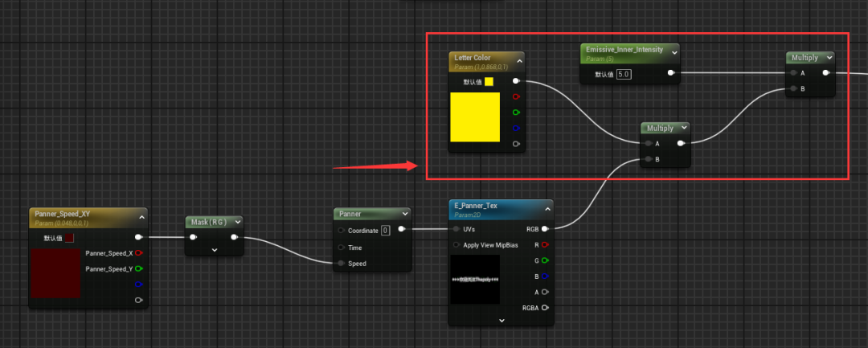This screenshot has width=868, height=348.
Task: Click the Panner_Speed_X red output pin
Action: pyautogui.click(x=138, y=253)
